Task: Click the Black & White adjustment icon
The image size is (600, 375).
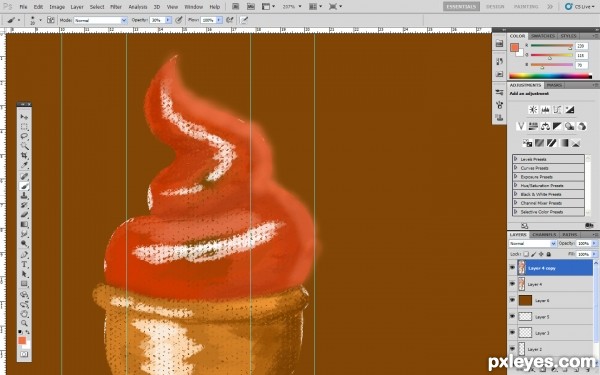Action: coord(558,126)
